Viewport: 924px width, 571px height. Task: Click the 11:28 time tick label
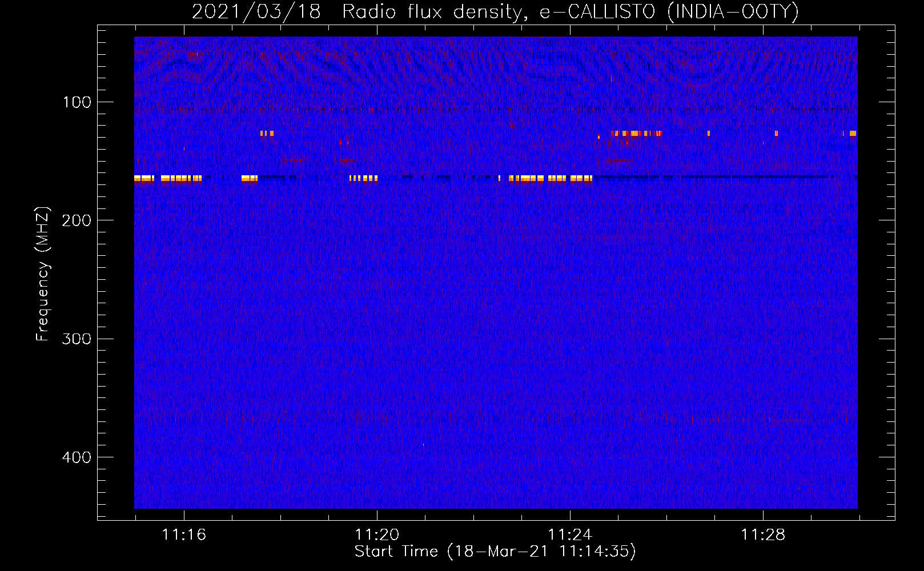pos(763,535)
